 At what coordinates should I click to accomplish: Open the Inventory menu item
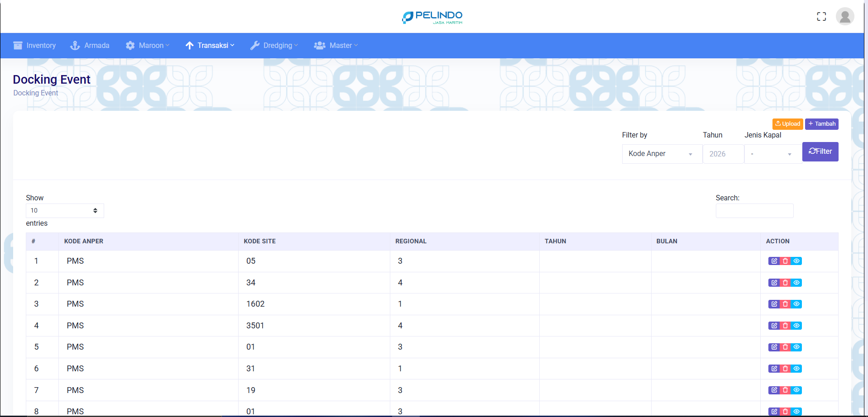pos(34,45)
